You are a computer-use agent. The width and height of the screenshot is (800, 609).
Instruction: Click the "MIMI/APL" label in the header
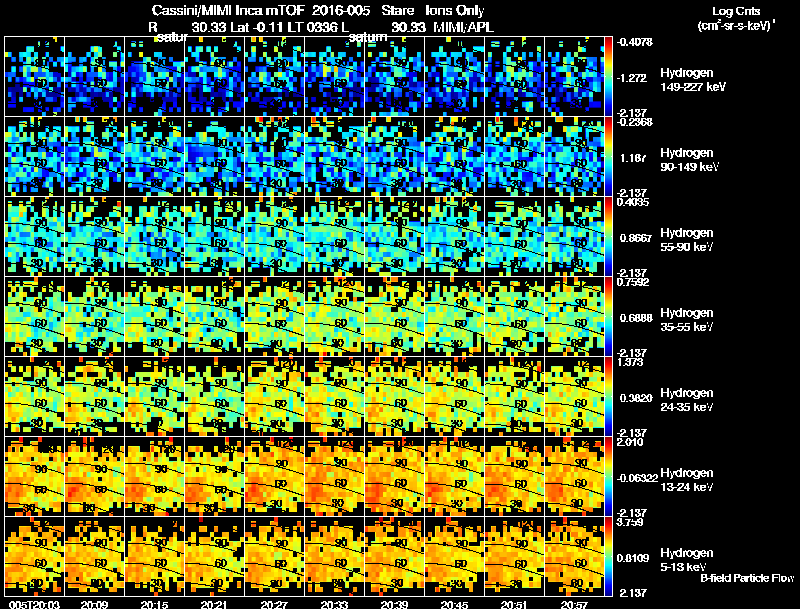463,28
